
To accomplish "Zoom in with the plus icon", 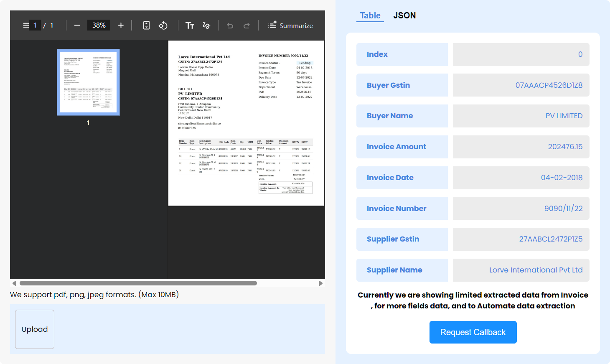I will pos(121,25).
